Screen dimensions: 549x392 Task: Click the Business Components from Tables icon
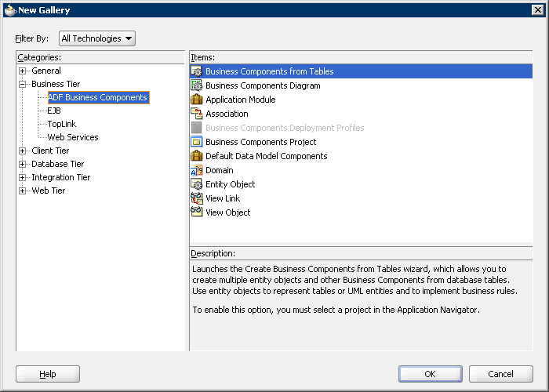point(196,71)
